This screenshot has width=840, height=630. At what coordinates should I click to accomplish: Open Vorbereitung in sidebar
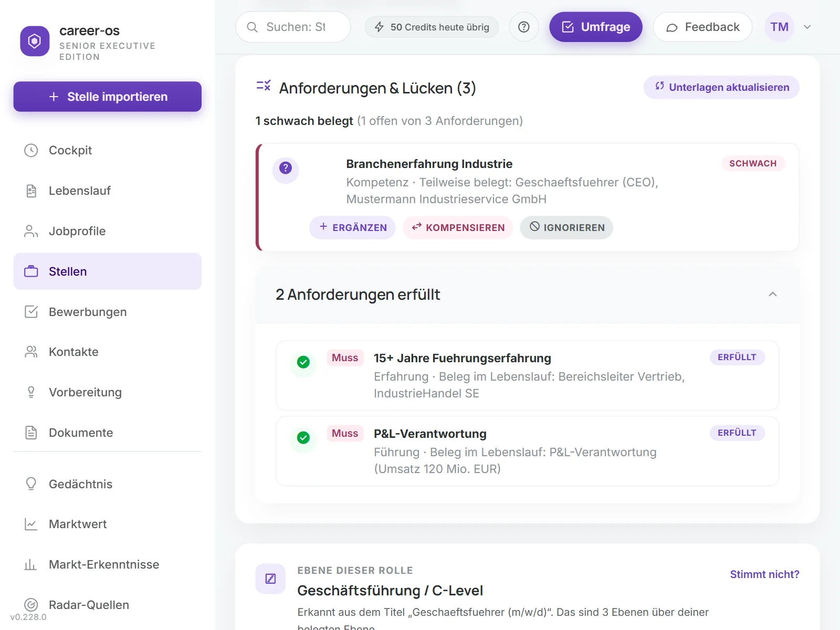108,392
